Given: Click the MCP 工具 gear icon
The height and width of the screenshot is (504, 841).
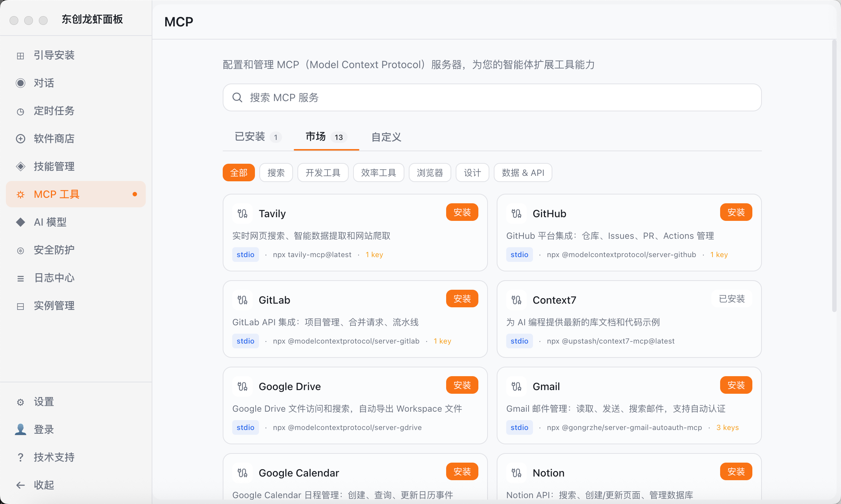Looking at the screenshot, I should 21,194.
